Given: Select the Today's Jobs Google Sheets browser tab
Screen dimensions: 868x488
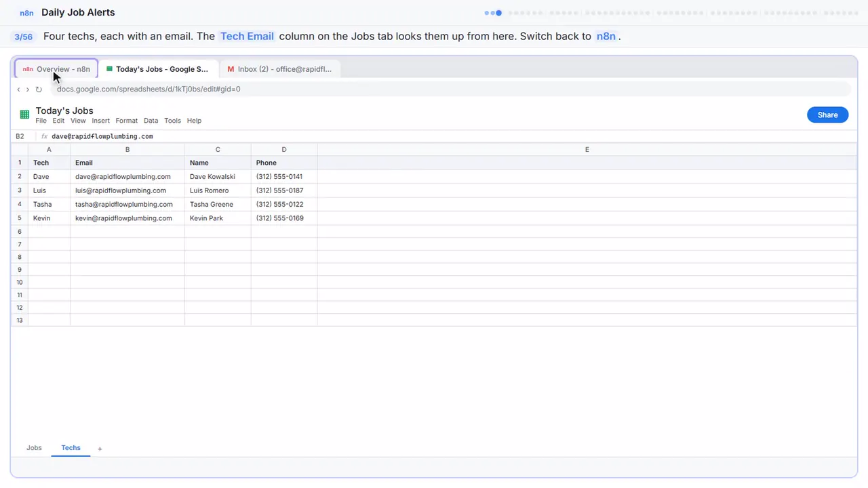Looking at the screenshot, I should pos(157,69).
